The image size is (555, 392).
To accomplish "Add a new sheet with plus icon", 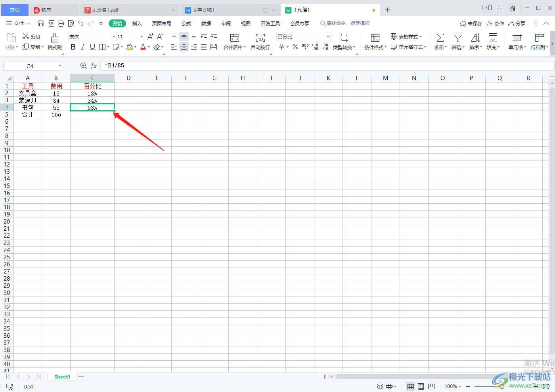I will (x=81, y=377).
